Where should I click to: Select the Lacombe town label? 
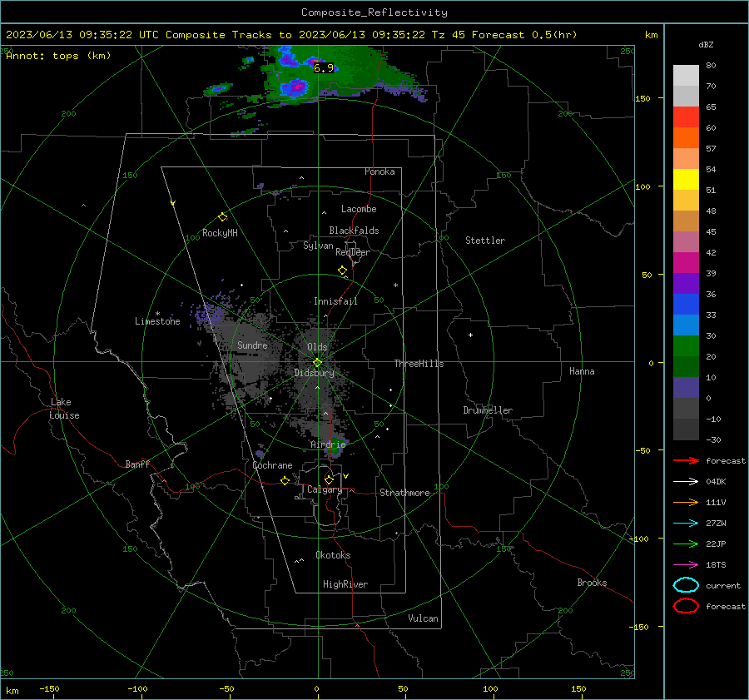pyautogui.click(x=359, y=209)
